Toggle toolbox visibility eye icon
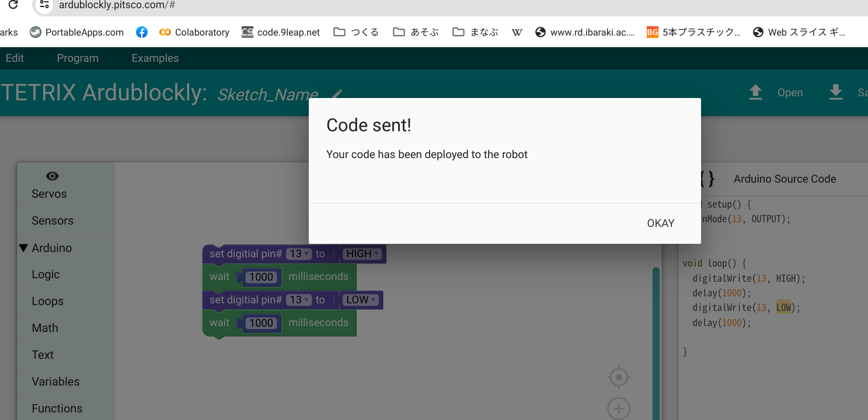 [52, 176]
